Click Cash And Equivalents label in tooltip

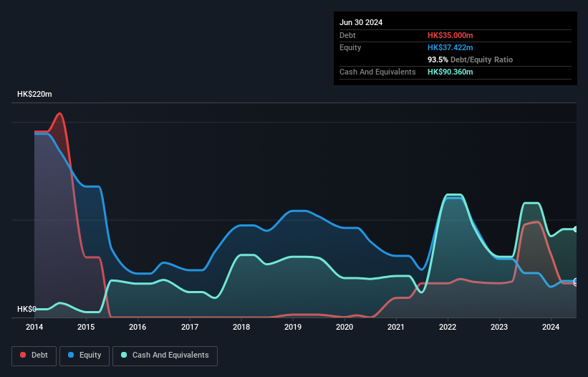pyautogui.click(x=377, y=72)
